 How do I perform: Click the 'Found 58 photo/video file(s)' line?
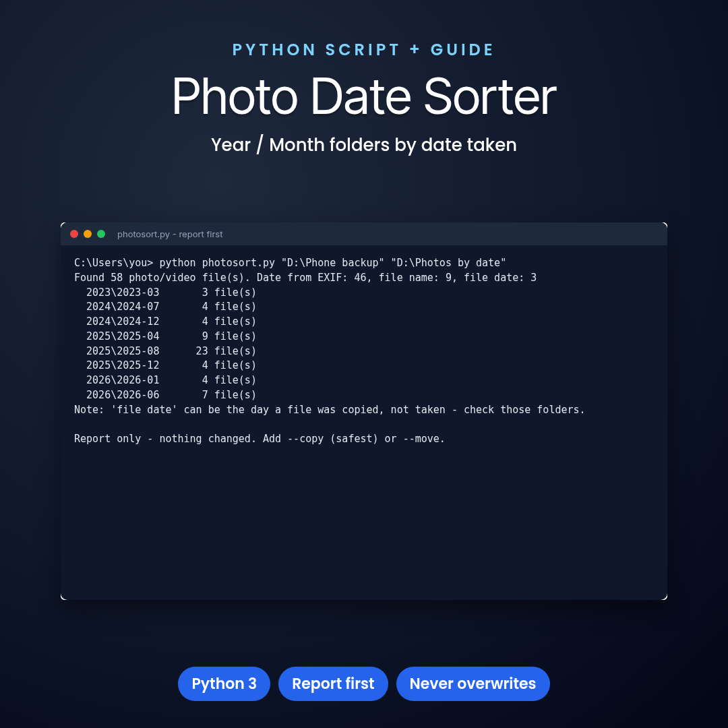[305, 278]
